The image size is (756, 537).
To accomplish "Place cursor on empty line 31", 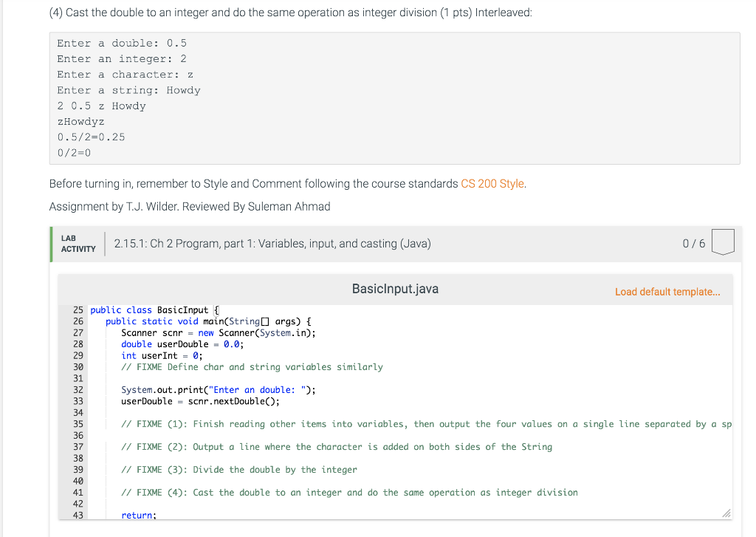I will [x=410, y=379].
